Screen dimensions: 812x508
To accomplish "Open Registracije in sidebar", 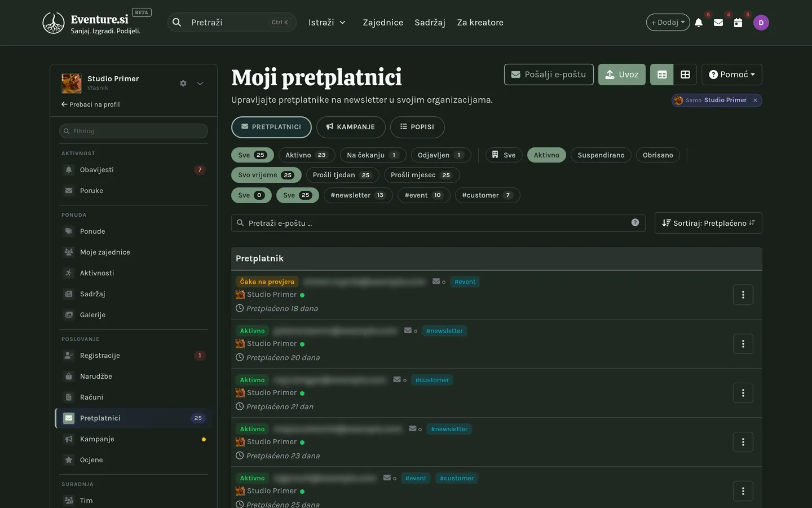I will click(x=134, y=356).
